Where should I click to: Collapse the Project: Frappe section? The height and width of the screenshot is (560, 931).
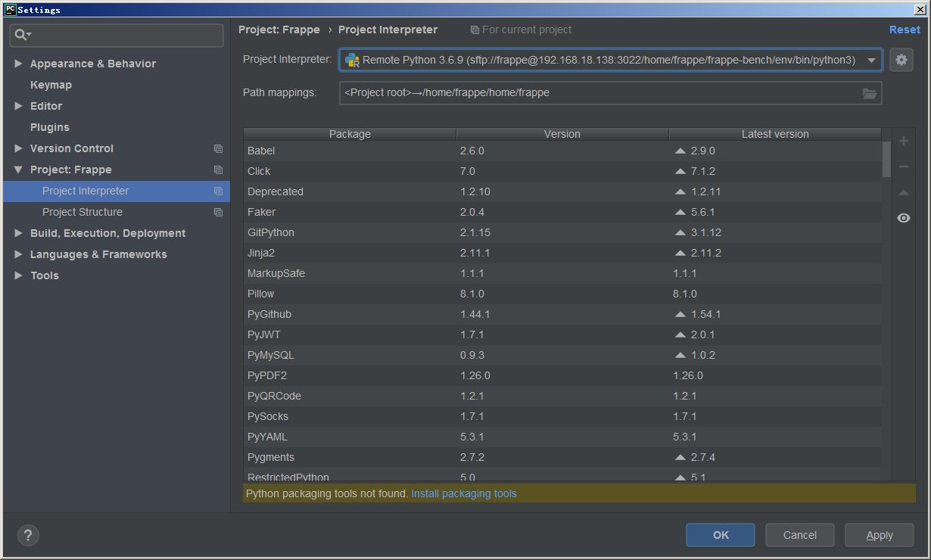pos(18,170)
